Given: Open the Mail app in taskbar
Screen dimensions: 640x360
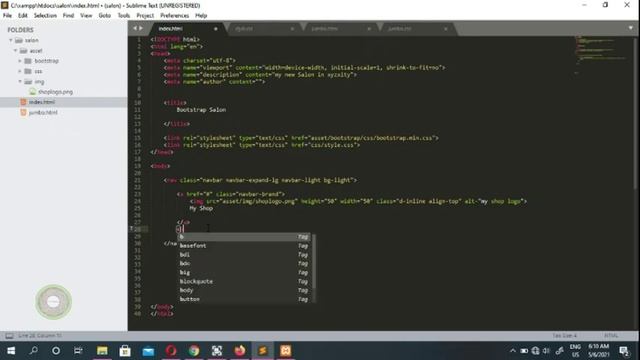Looking at the screenshot, I should tap(148, 351).
